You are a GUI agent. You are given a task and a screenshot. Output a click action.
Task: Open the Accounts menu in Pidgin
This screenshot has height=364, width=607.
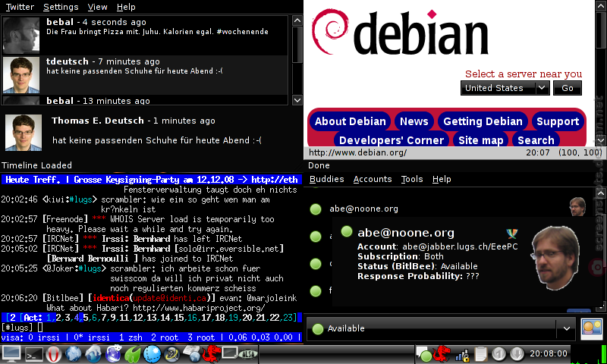pyautogui.click(x=373, y=179)
